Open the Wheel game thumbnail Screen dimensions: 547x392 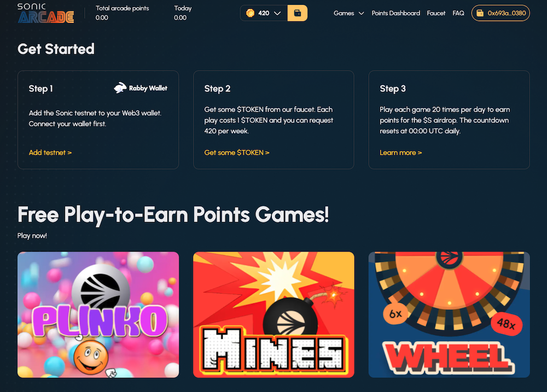point(449,314)
